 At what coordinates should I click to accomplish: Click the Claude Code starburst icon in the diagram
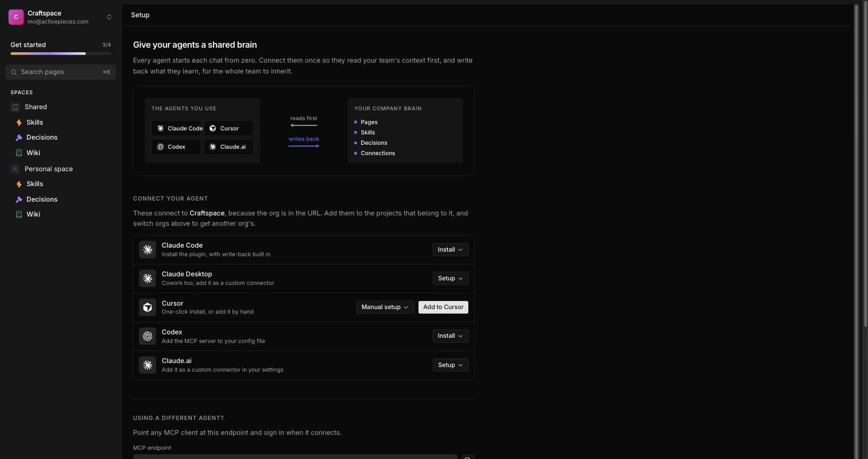click(x=160, y=128)
